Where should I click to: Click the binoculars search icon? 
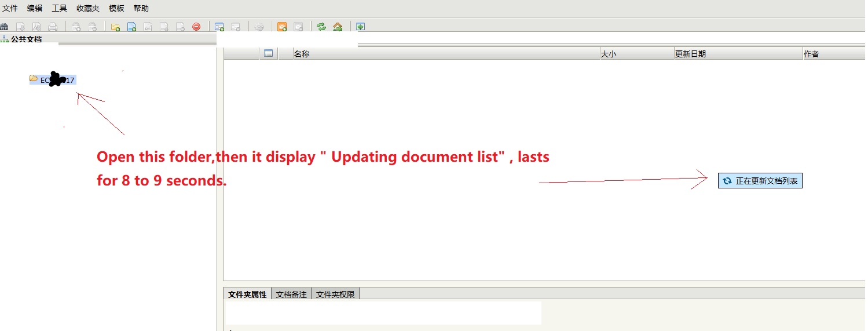[x=4, y=27]
